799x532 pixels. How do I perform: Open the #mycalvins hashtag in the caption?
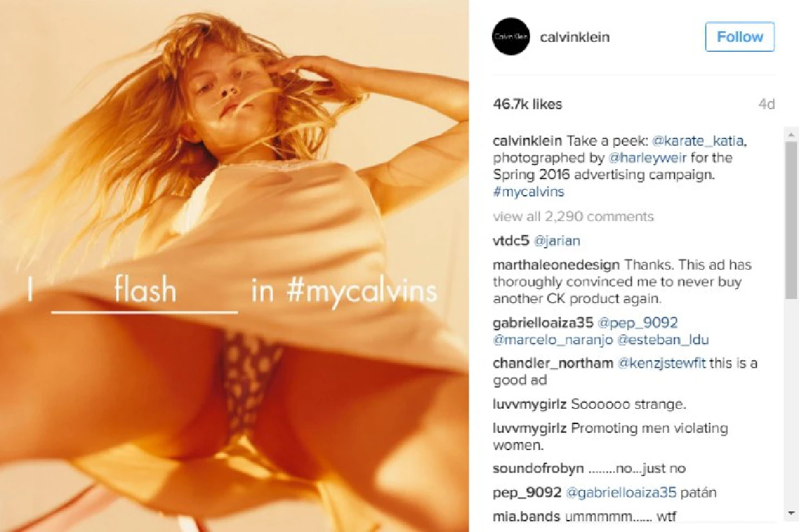coord(529,192)
